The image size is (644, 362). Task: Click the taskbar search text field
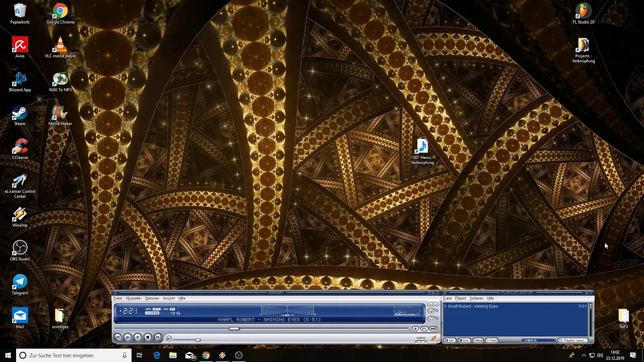(x=74, y=355)
